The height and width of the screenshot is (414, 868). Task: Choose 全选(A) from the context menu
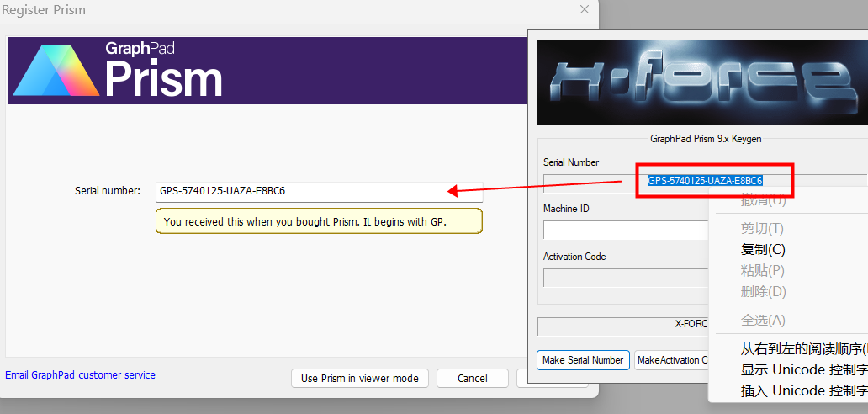click(x=762, y=321)
